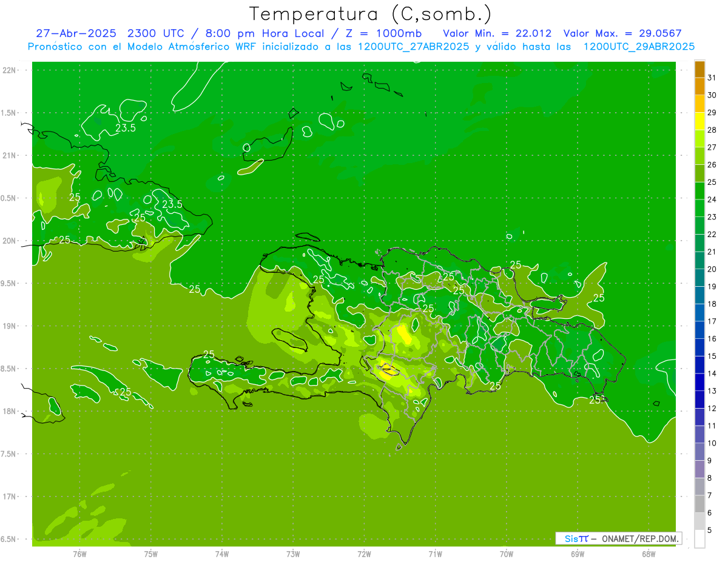Click the 21N latitude axis label
This screenshot has width=728, height=562.
[10, 156]
